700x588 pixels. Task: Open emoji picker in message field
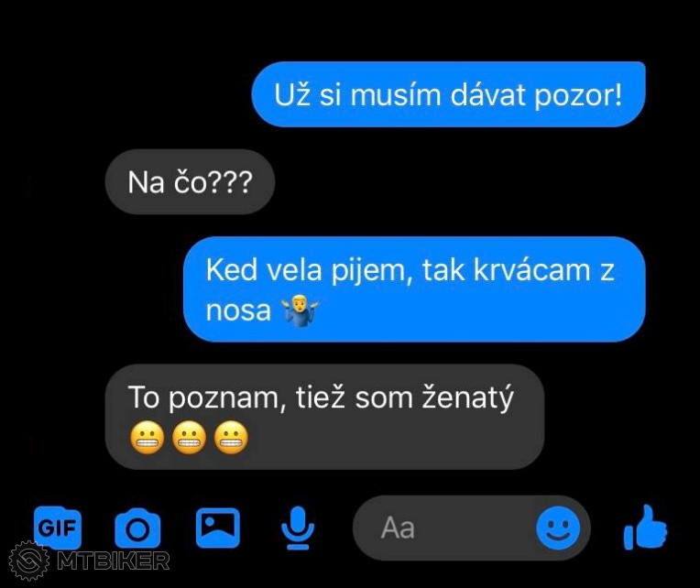(x=558, y=528)
